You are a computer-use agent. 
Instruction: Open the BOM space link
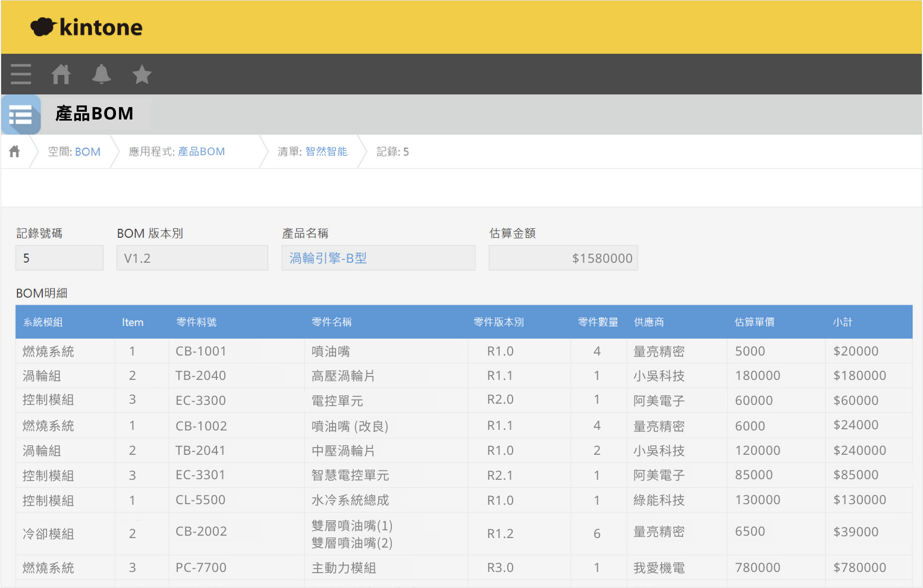click(87, 152)
